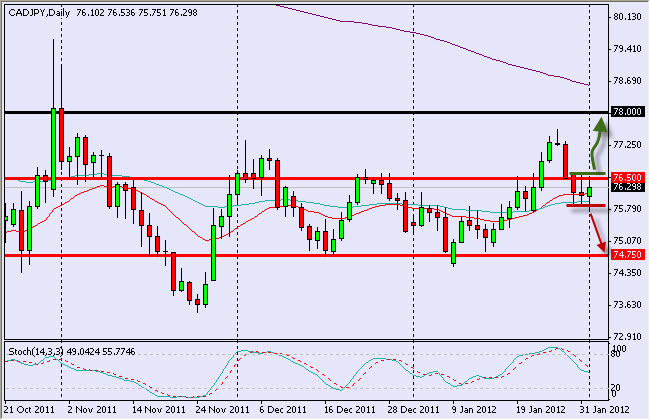650x420 pixels.
Task: Click the 31 Jan 2012 date label
Action: pyautogui.click(x=604, y=410)
